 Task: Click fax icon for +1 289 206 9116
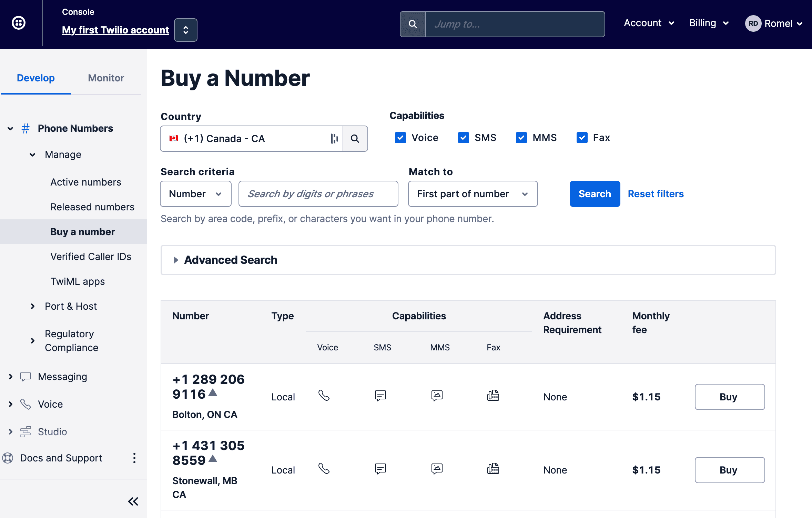pos(493,396)
